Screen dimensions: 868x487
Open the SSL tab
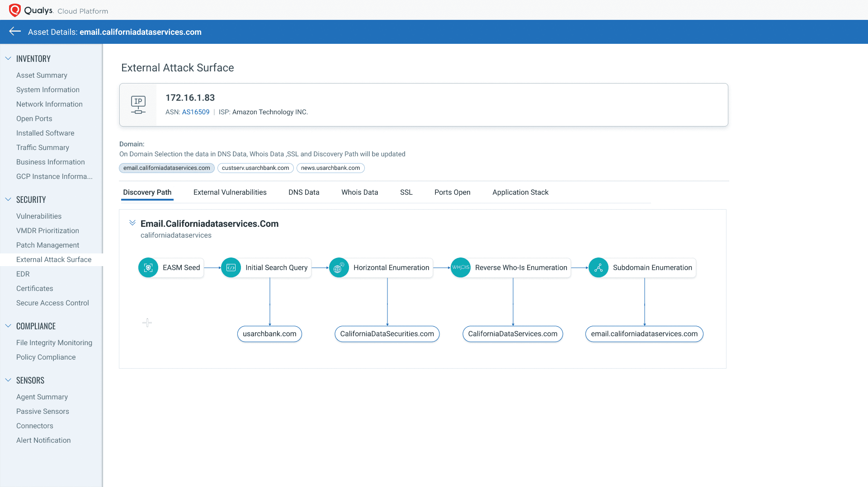point(406,192)
